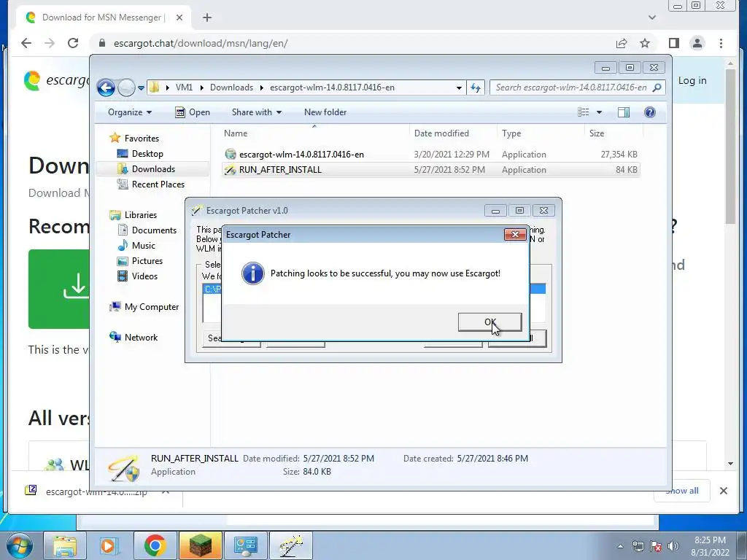
Task: Select Libraries in the navigation pane
Action: click(141, 215)
